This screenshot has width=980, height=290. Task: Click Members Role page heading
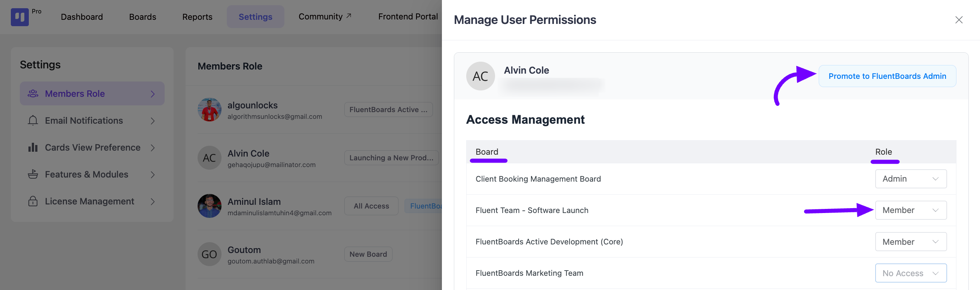[230, 66]
